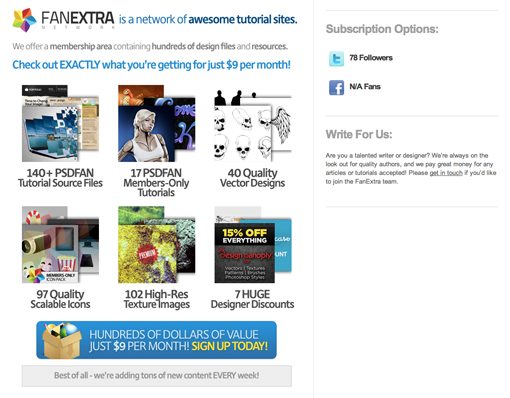Click '140+ PSDFAN Tutorial Source Files' caption

tap(60, 178)
